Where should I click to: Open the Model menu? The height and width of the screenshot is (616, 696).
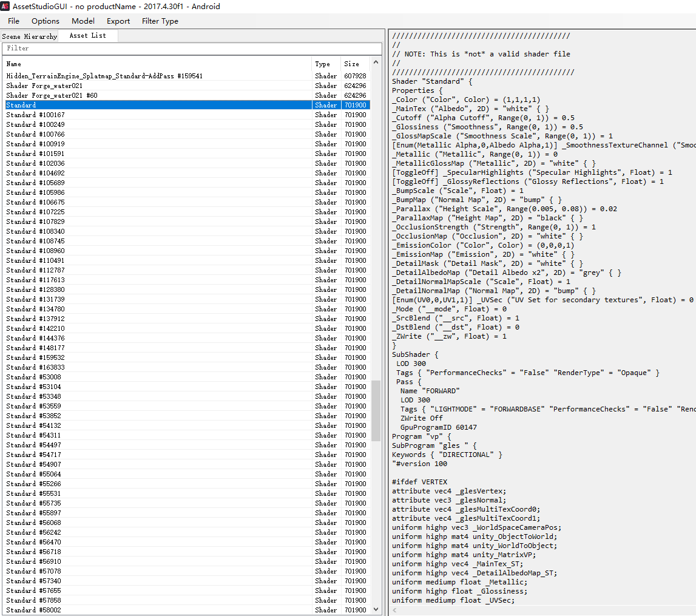[83, 21]
